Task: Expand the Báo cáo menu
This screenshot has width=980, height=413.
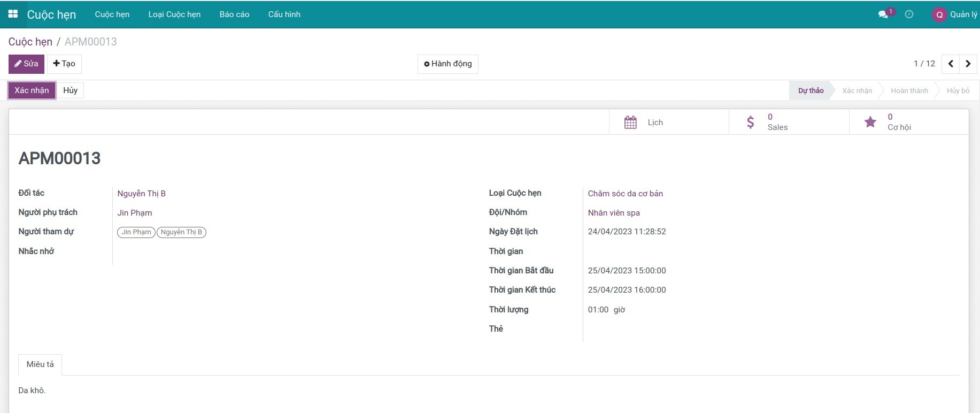Action: tap(234, 14)
